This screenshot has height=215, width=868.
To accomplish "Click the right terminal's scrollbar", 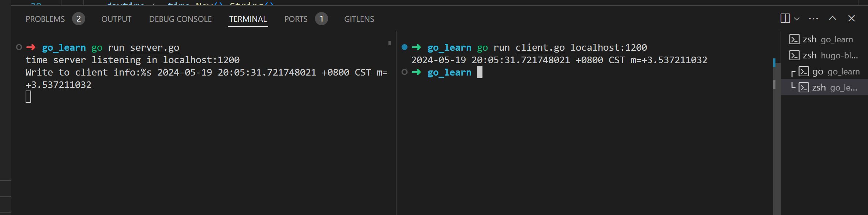I will pos(774,85).
